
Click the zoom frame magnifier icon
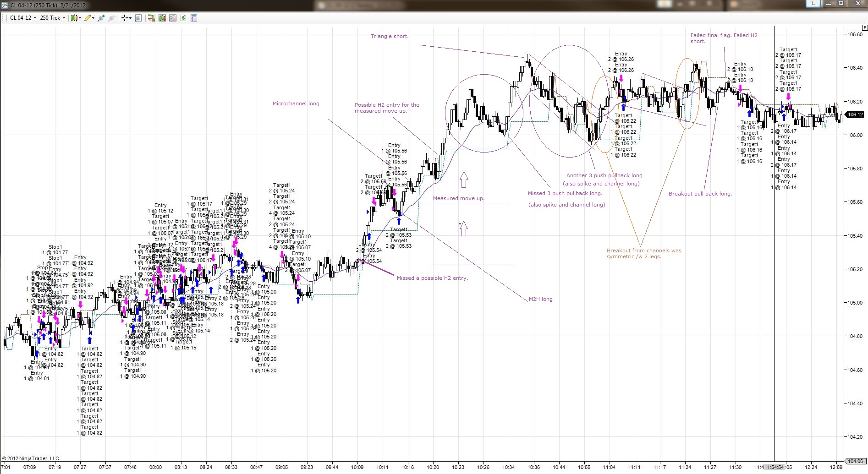pos(138,18)
